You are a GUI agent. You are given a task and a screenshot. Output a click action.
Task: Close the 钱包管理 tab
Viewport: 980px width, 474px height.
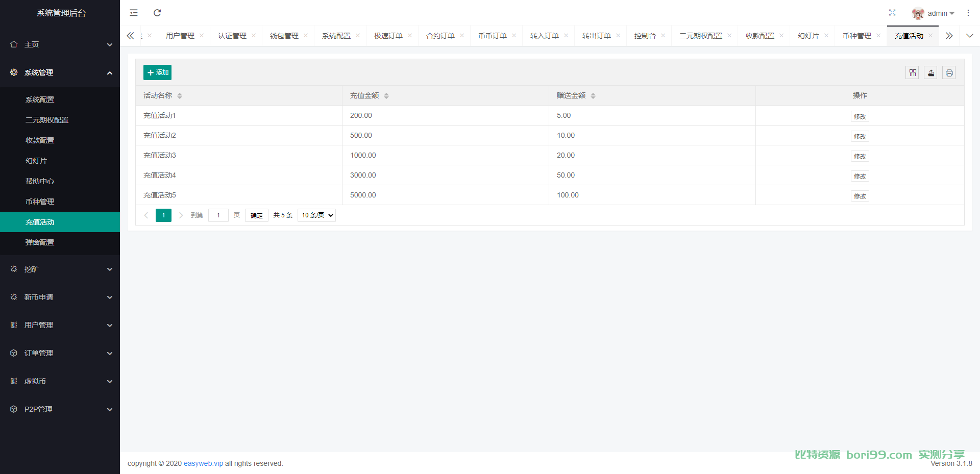(306, 35)
